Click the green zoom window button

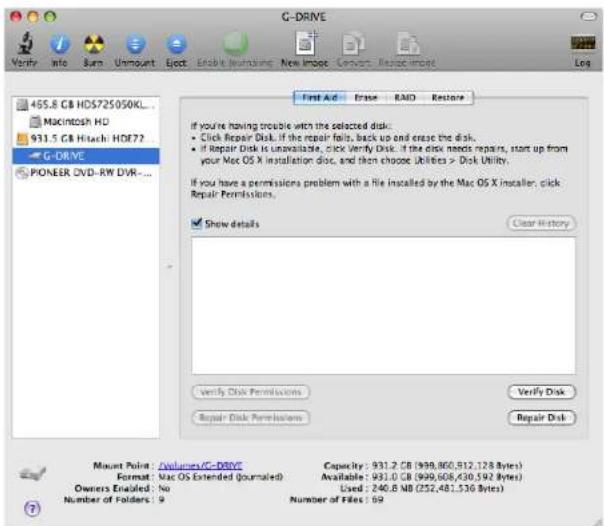50,17
